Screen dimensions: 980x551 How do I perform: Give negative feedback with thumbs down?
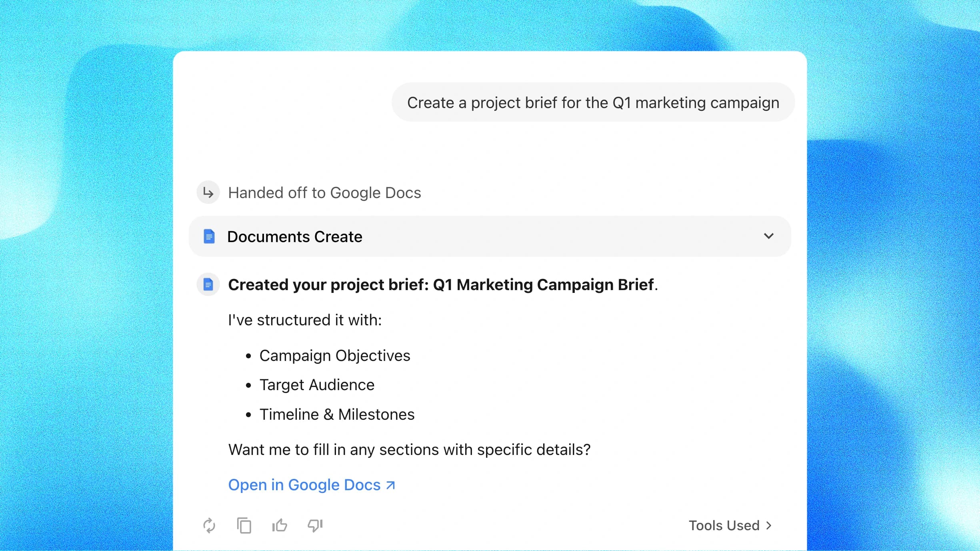(314, 525)
